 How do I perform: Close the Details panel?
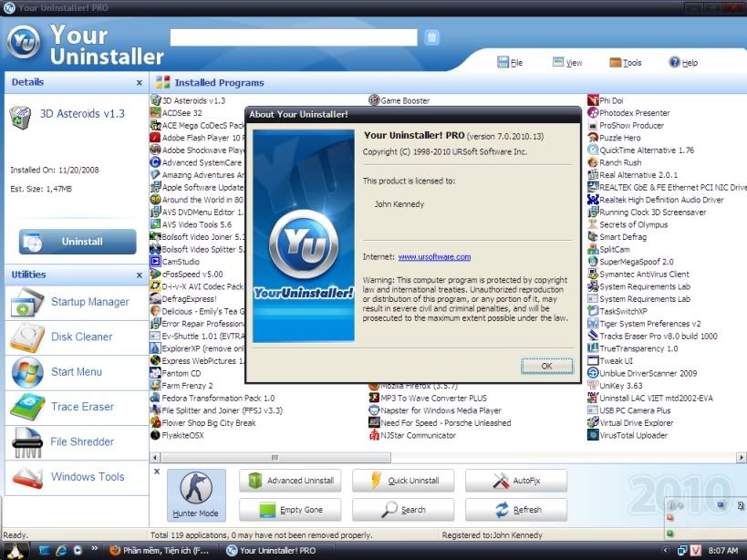(140, 82)
